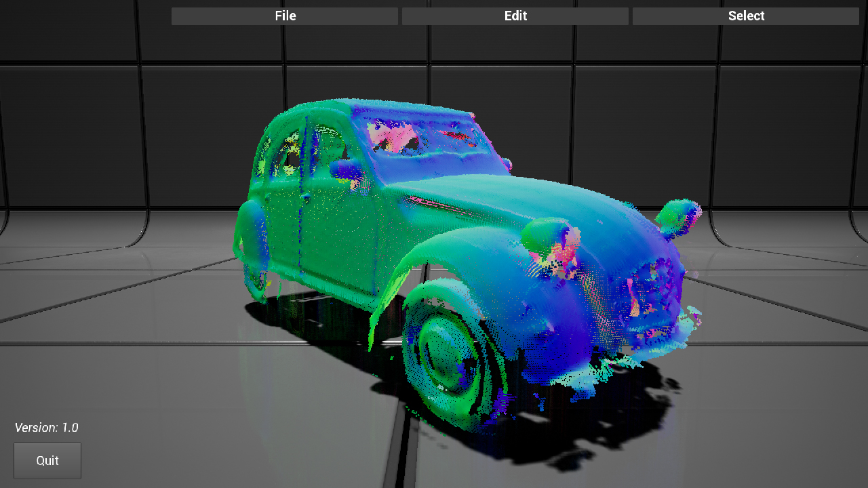
Task: Click the Version 1.0 label
Action: pyautogui.click(x=47, y=428)
